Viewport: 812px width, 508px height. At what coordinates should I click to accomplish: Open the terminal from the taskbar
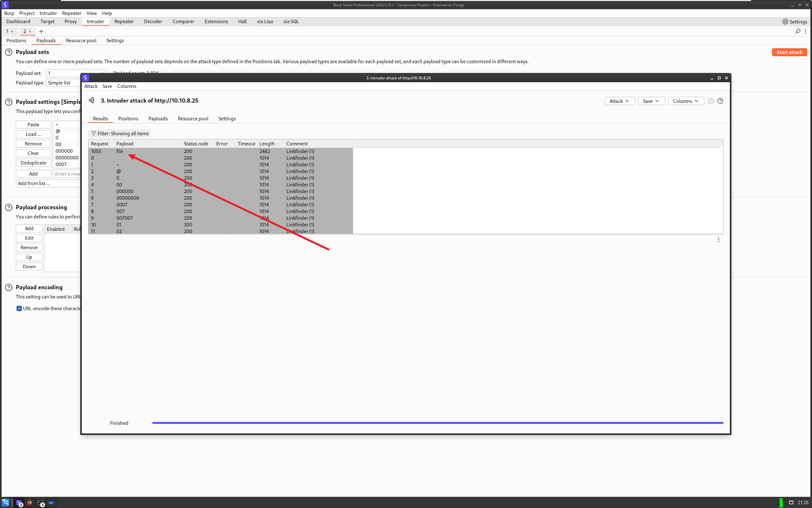[41, 503]
